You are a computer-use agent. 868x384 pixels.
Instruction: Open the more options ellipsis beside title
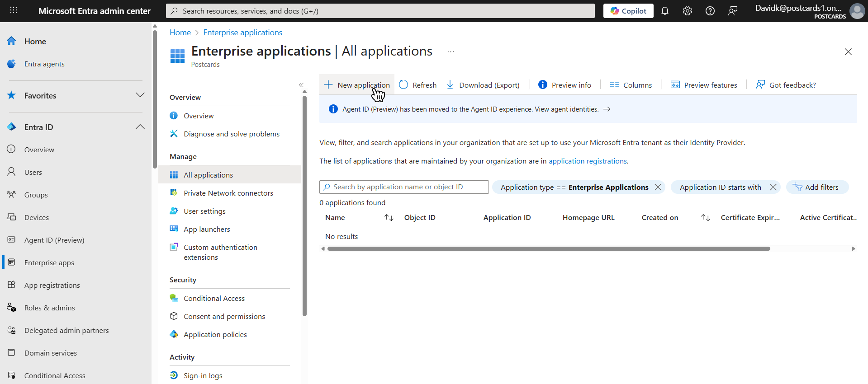pyautogui.click(x=451, y=52)
